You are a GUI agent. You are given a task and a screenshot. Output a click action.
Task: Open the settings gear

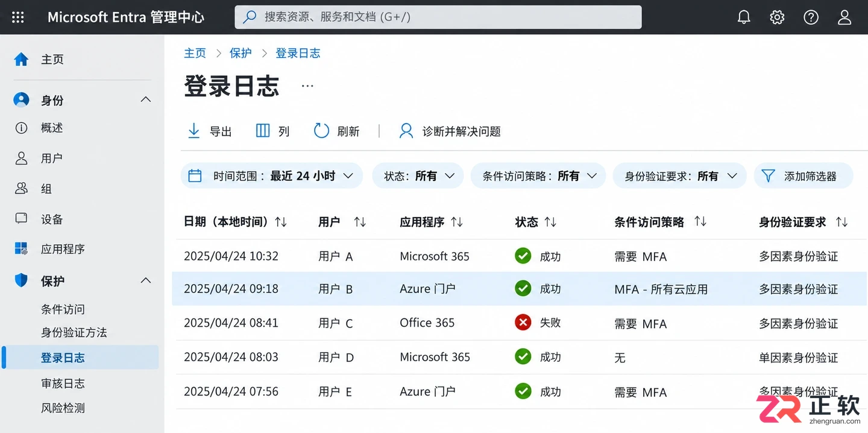pos(777,17)
